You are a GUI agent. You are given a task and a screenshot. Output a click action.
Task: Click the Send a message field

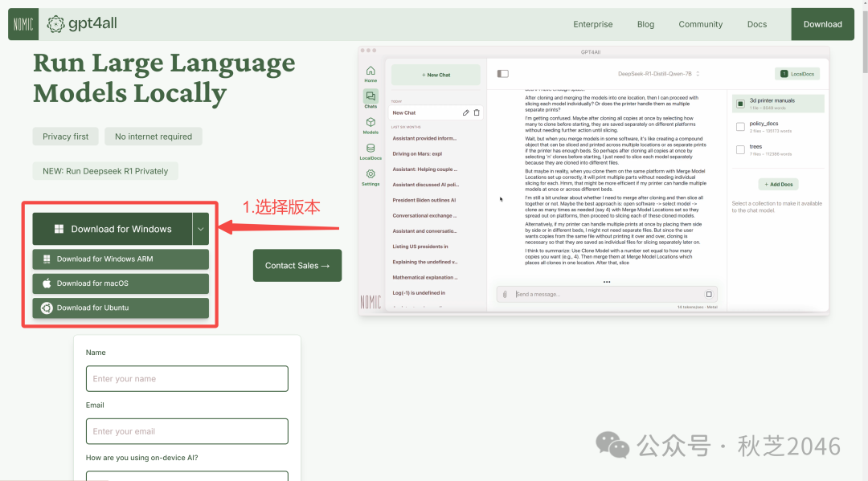(606, 294)
